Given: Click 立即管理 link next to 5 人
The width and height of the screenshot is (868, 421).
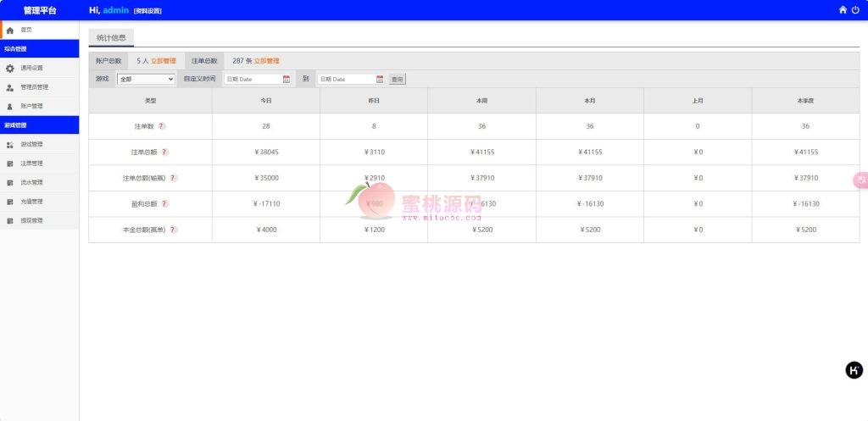Looking at the screenshot, I should (164, 61).
